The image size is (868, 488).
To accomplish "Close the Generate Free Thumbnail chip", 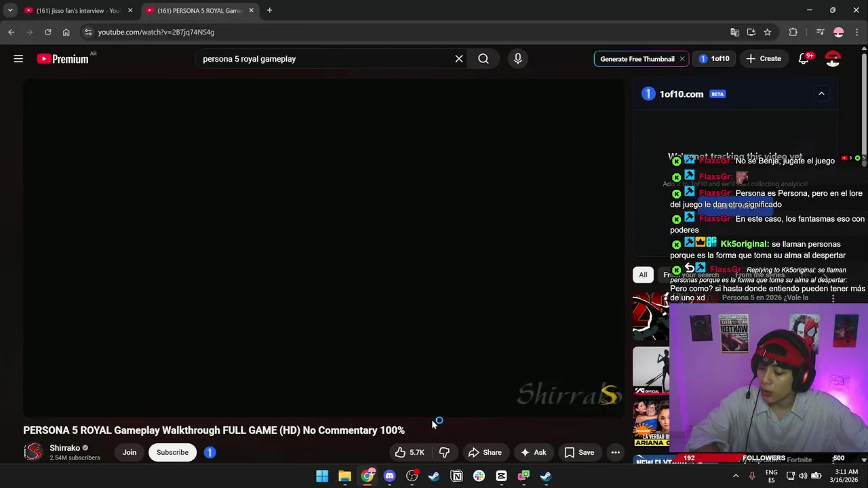I will point(682,59).
